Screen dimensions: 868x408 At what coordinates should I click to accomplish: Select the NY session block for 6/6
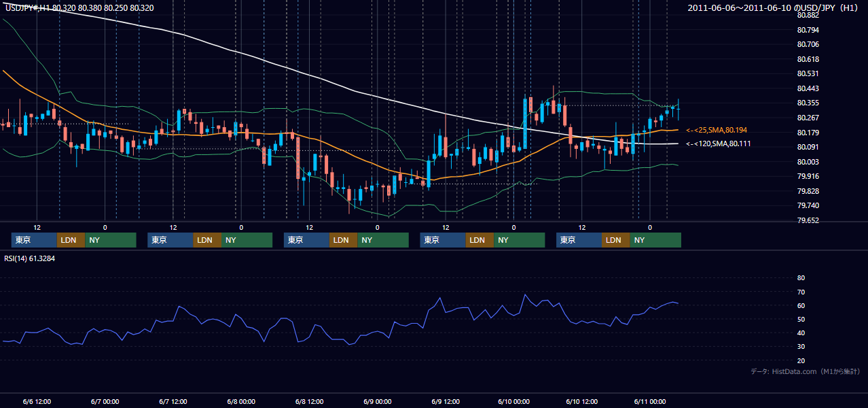click(x=110, y=240)
